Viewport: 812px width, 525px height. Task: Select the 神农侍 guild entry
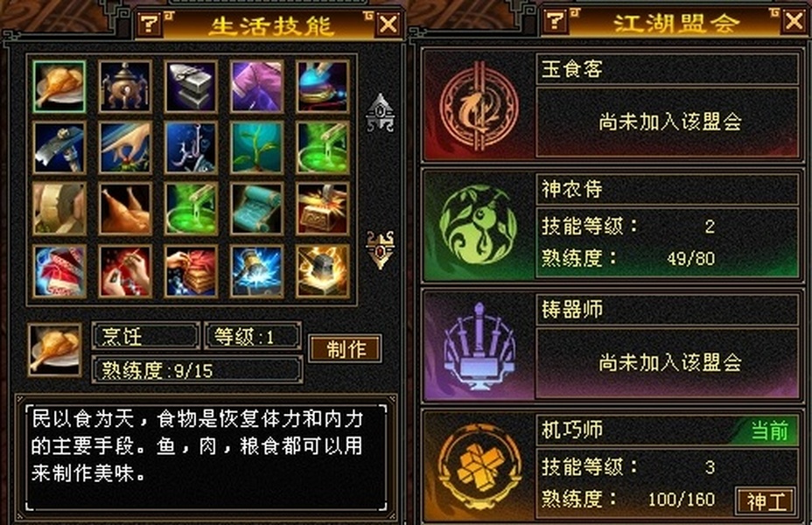[612, 225]
